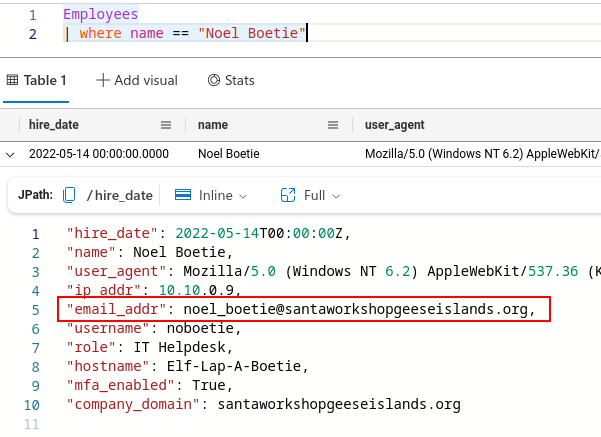601x437 pixels.
Task: Open the Full dropdown chevron
Action: (x=336, y=196)
